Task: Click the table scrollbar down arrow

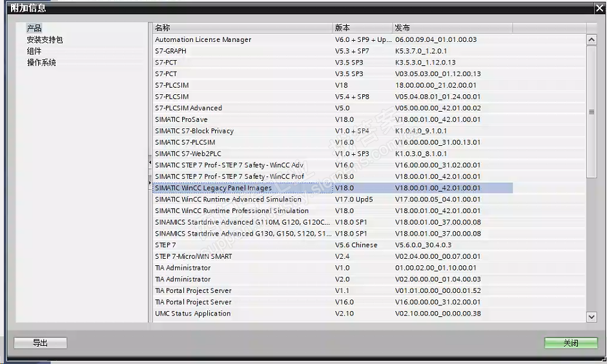Action: click(x=591, y=317)
